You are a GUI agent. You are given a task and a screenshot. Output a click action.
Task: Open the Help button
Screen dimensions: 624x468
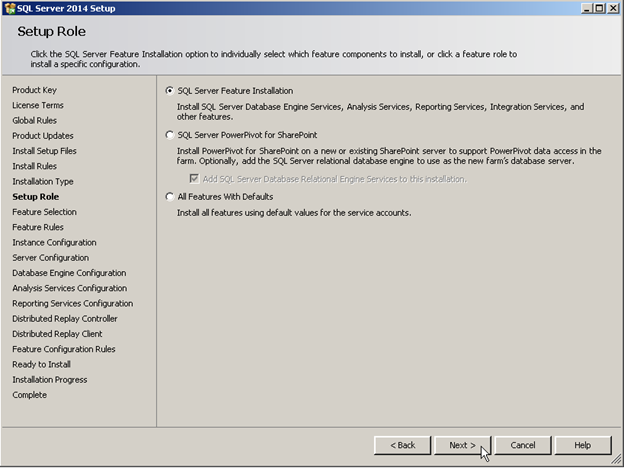tap(583, 445)
